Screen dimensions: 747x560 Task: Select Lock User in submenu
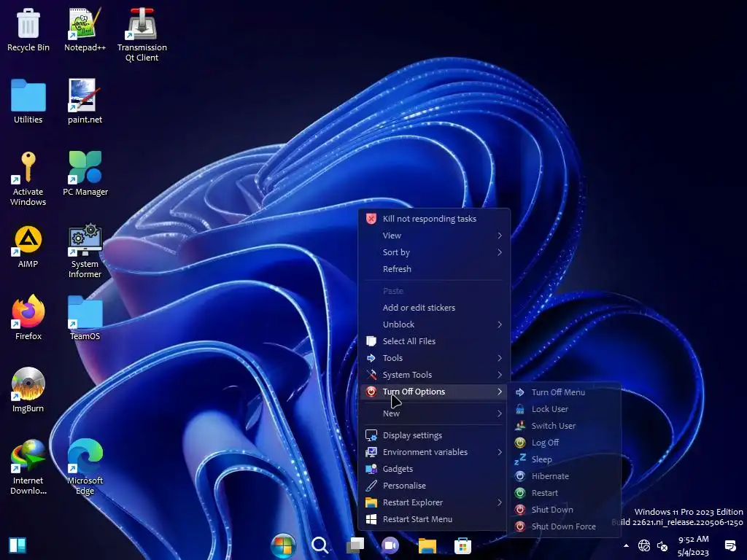(565, 408)
